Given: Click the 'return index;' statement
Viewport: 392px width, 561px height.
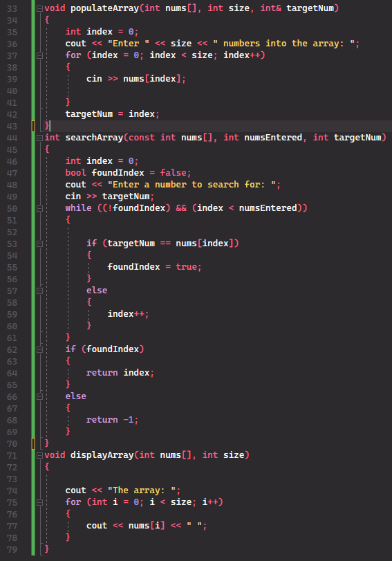Looking at the screenshot, I should [120, 372].
